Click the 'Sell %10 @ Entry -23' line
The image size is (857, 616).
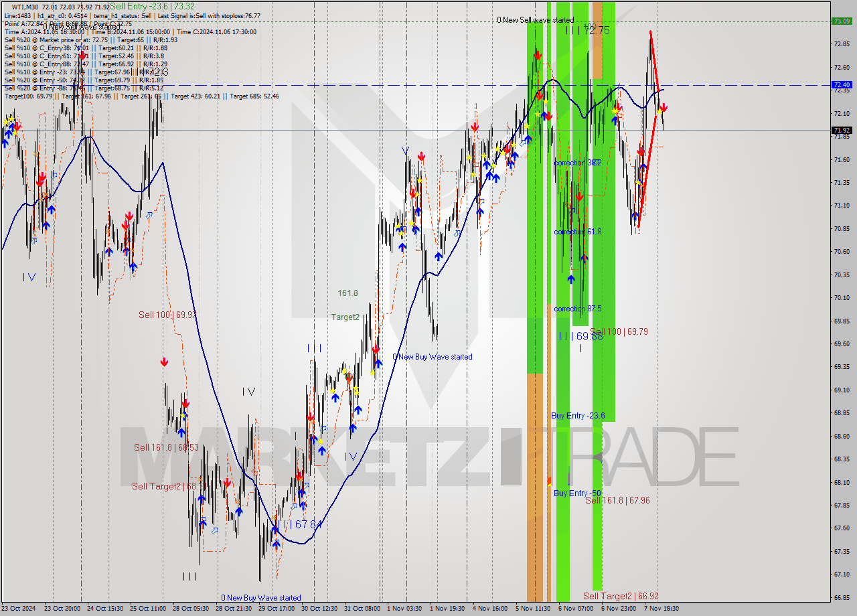point(84,72)
